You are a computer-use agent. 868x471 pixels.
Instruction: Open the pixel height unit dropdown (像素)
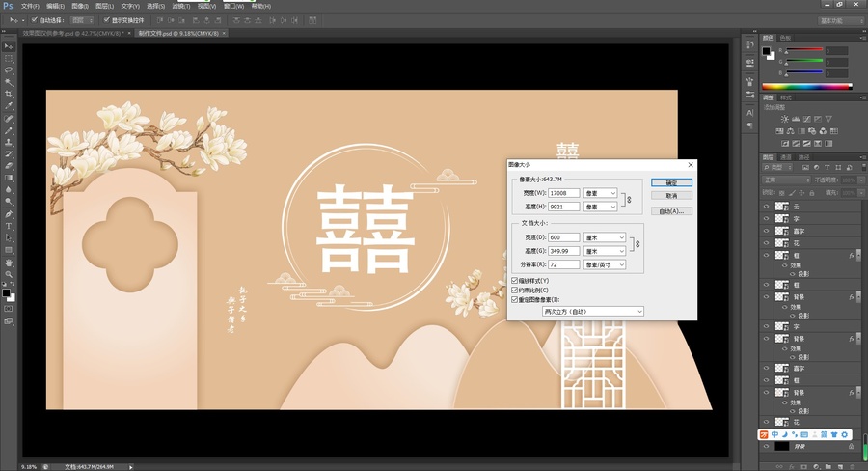(x=600, y=207)
